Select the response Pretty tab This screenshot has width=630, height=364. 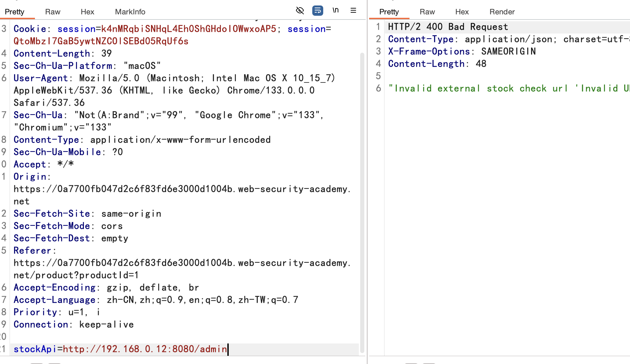coord(389,12)
